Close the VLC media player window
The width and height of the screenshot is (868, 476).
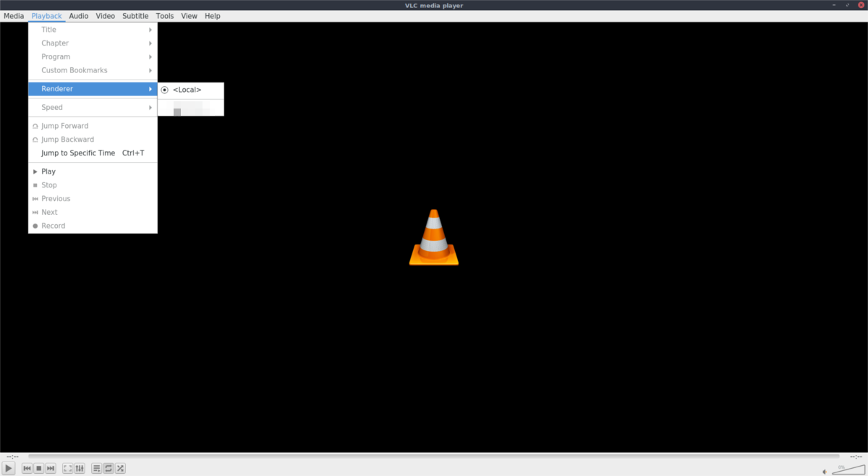click(x=861, y=5)
